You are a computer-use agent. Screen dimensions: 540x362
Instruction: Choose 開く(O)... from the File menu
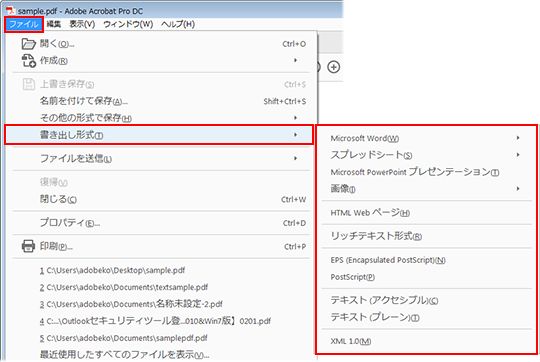click(x=160, y=44)
